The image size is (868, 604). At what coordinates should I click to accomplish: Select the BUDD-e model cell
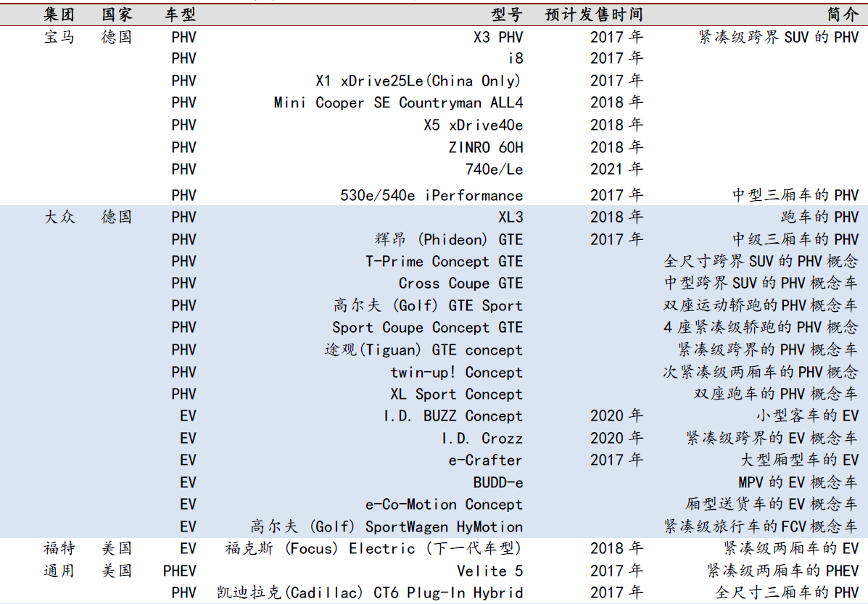(x=497, y=482)
